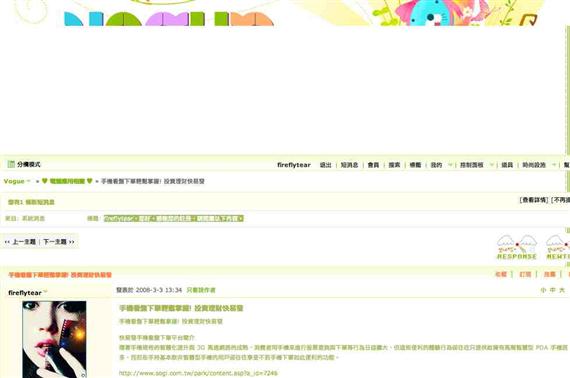The width and height of the screenshot is (570, 378).
Task: Click the RESPONSE reply button image
Action: 517,248
